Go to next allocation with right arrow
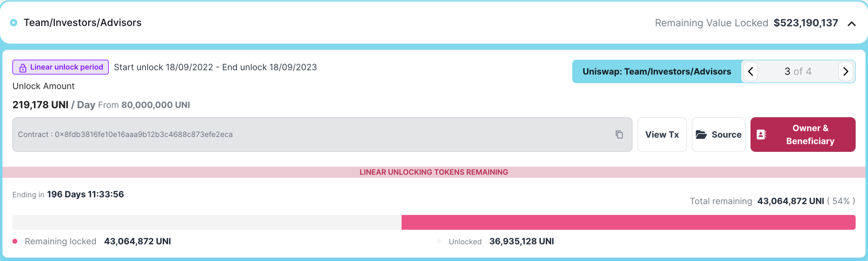The image size is (868, 261). click(846, 71)
